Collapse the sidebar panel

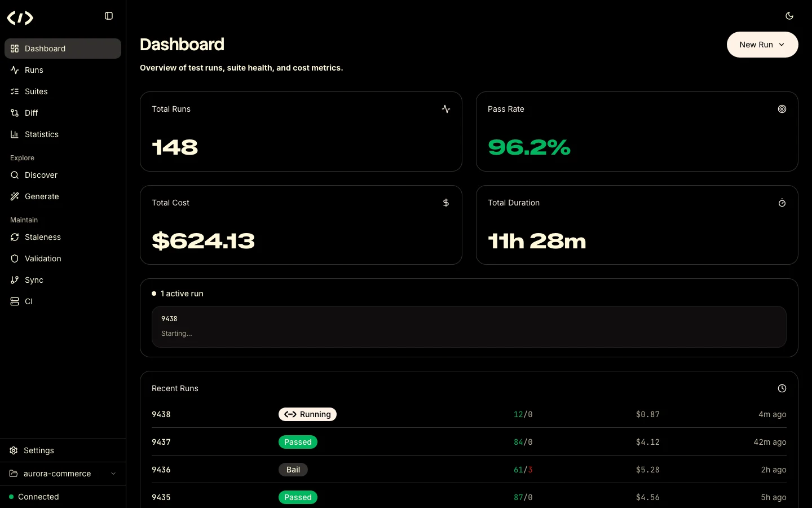109,16
